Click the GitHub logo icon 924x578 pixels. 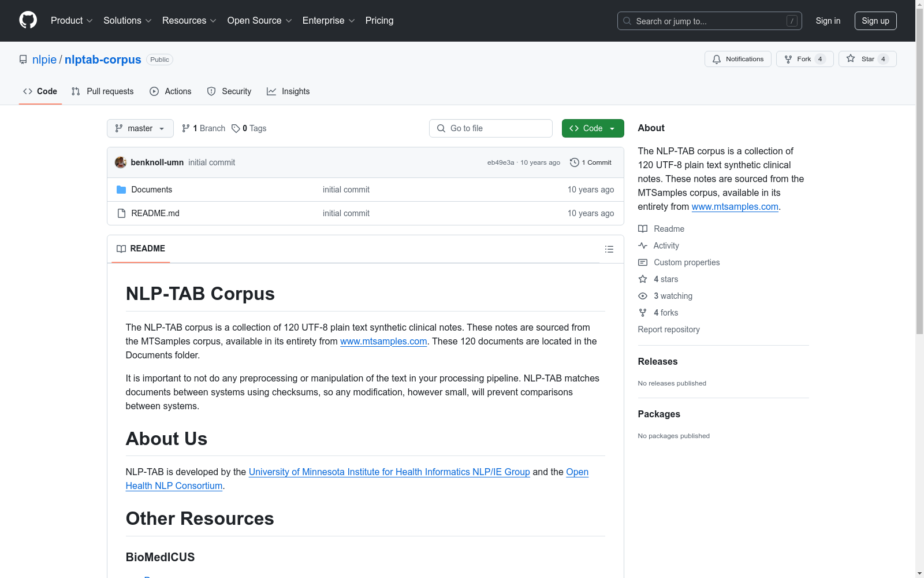28,20
